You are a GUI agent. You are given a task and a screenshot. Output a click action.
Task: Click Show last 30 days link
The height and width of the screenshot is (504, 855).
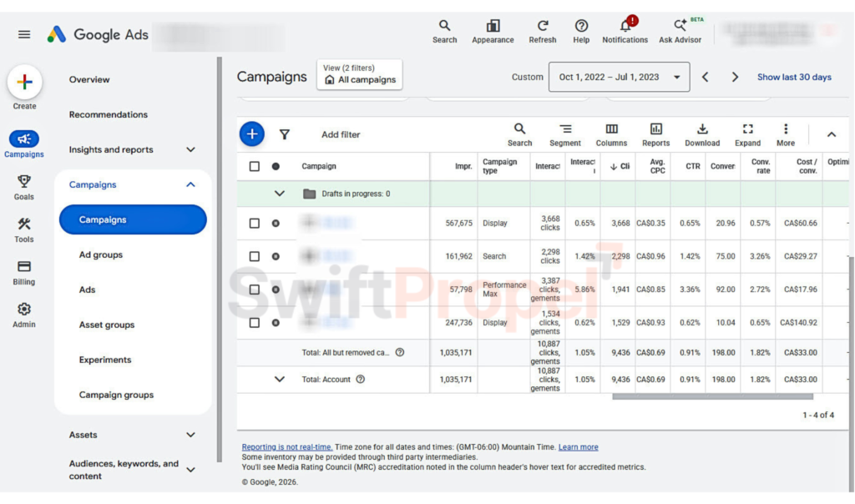tap(794, 77)
